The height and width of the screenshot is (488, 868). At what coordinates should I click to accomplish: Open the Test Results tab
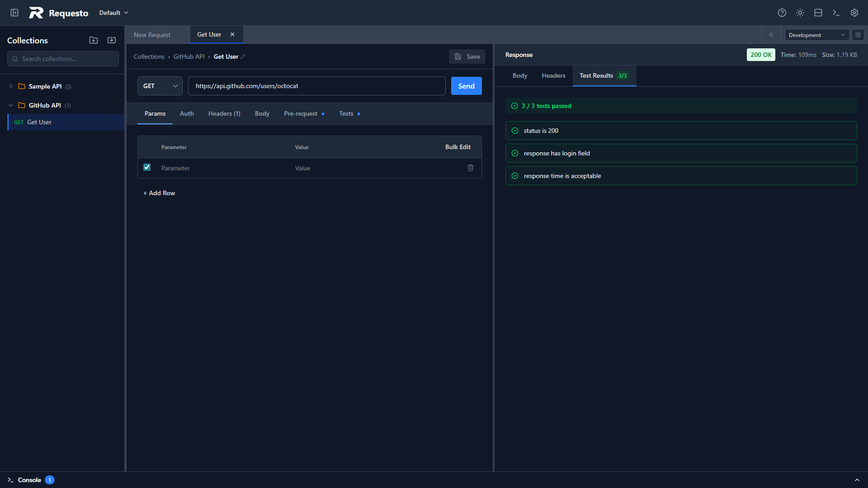pos(604,75)
